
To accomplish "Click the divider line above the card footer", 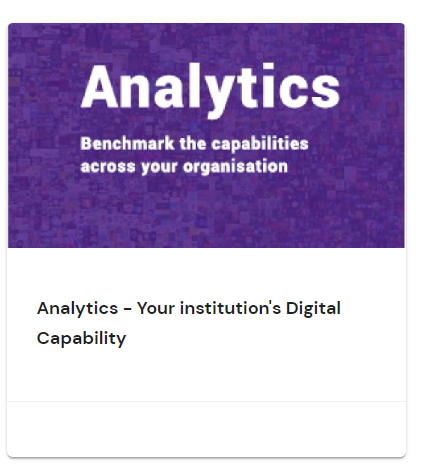I will 206,401.
